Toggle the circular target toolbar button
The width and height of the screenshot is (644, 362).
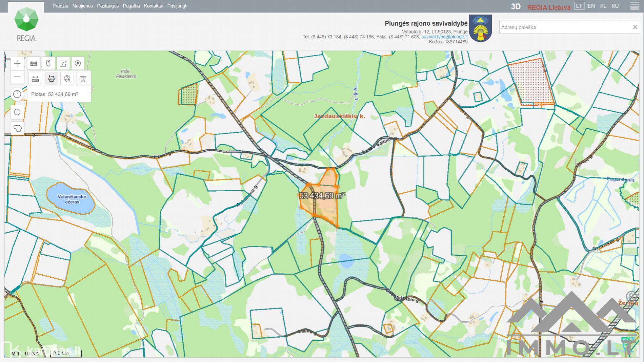(78, 63)
